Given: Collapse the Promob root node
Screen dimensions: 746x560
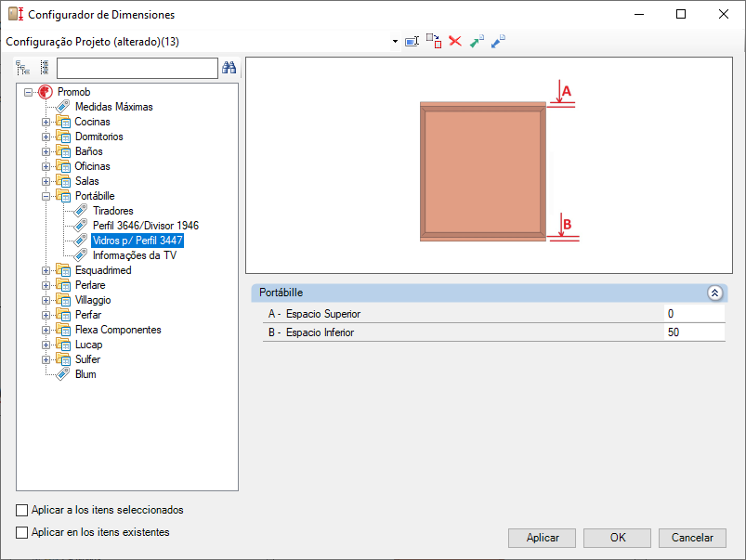Looking at the screenshot, I should click(x=29, y=92).
